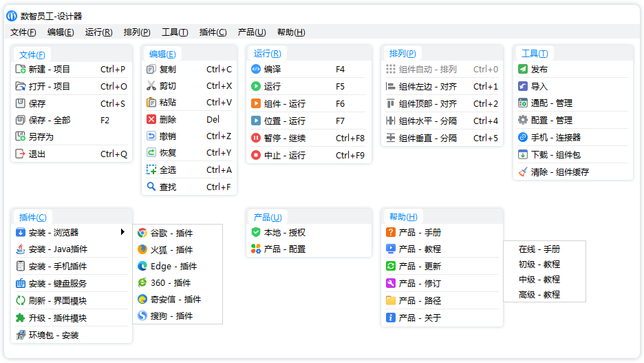Click the phone connector (手机 - 连接器) icon
The height and width of the screenshot is (363, 644).
pyautogui.click(x=523, y=138)
